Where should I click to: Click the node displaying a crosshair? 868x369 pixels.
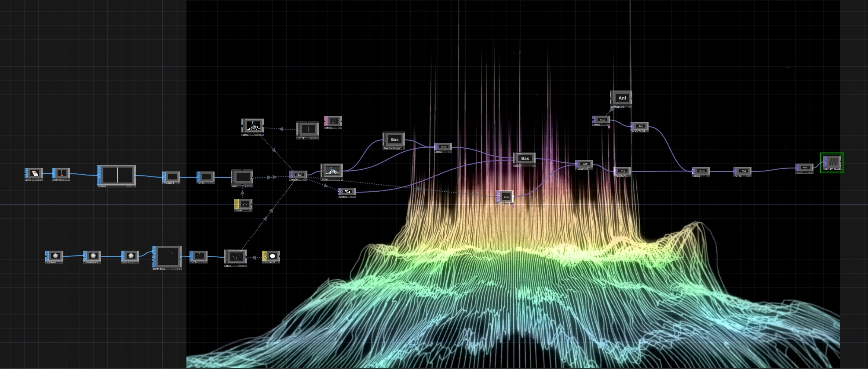[x=309, y=129]
